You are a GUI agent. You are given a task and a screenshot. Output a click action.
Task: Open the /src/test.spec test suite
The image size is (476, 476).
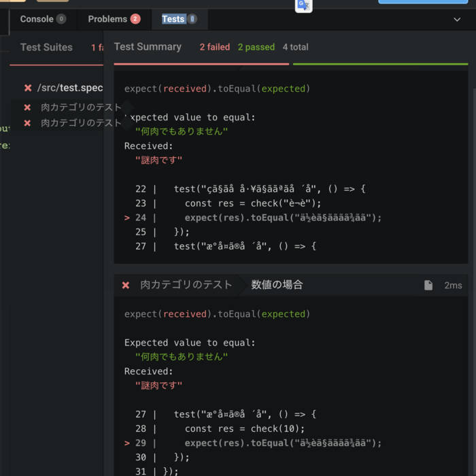pos(70,88)
